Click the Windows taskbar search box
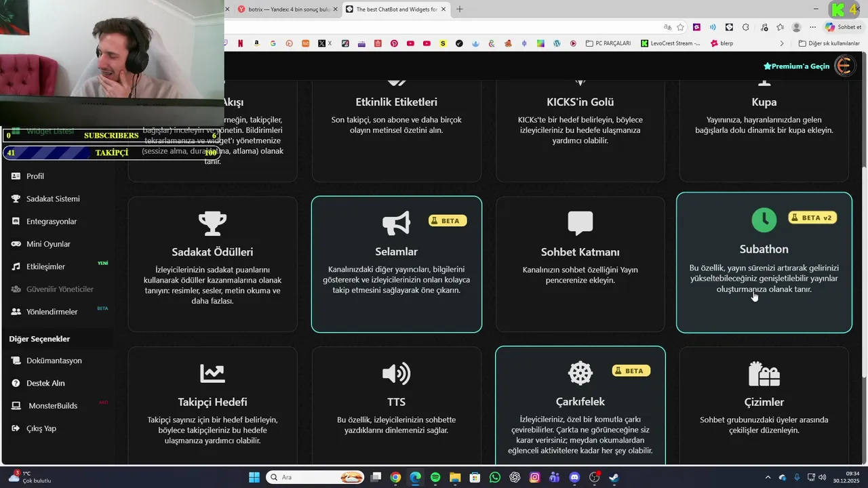The width and height of the screenshot is (868, 488). (316, 477)
